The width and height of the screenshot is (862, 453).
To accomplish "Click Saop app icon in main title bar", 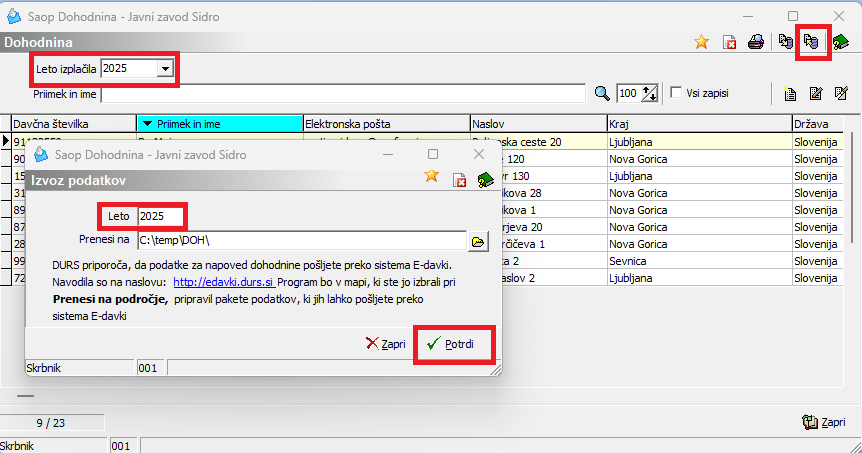I will (x=14, y=16).
